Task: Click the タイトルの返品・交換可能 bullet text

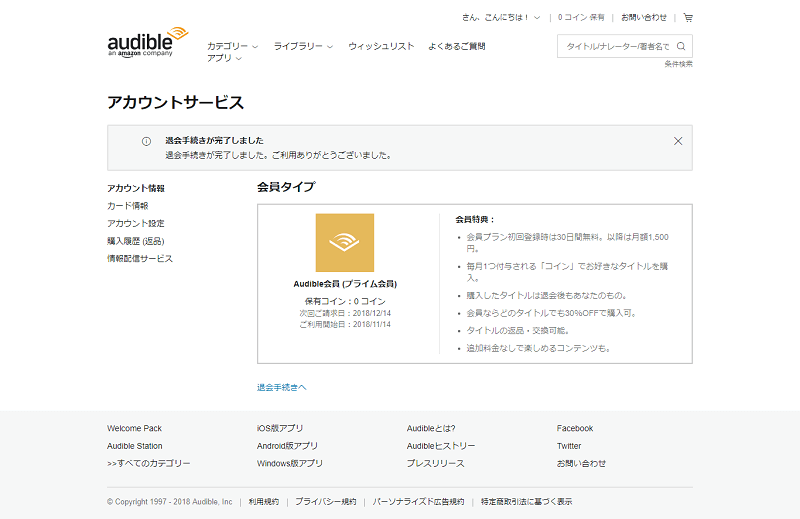Action: pos(518,331)
